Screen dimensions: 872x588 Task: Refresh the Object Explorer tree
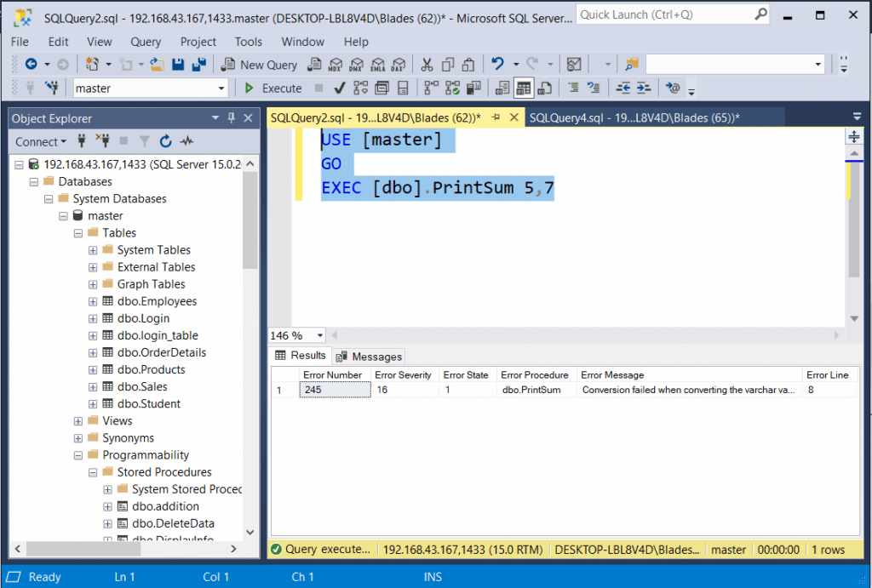pos(164,141)
